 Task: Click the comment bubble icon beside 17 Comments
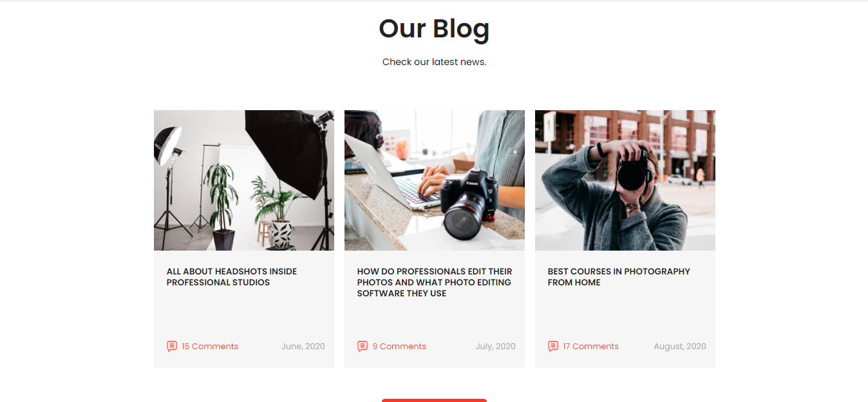(553, 347)
